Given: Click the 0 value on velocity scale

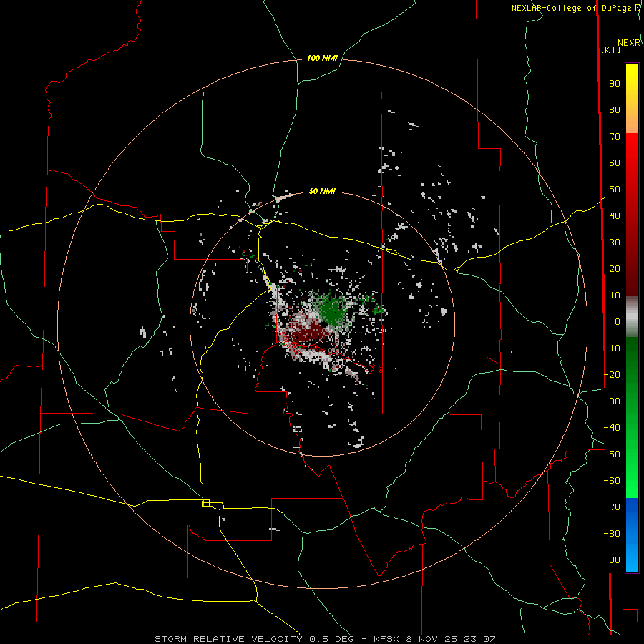Looking at the screenshot, I should click(x=618, y=322).
